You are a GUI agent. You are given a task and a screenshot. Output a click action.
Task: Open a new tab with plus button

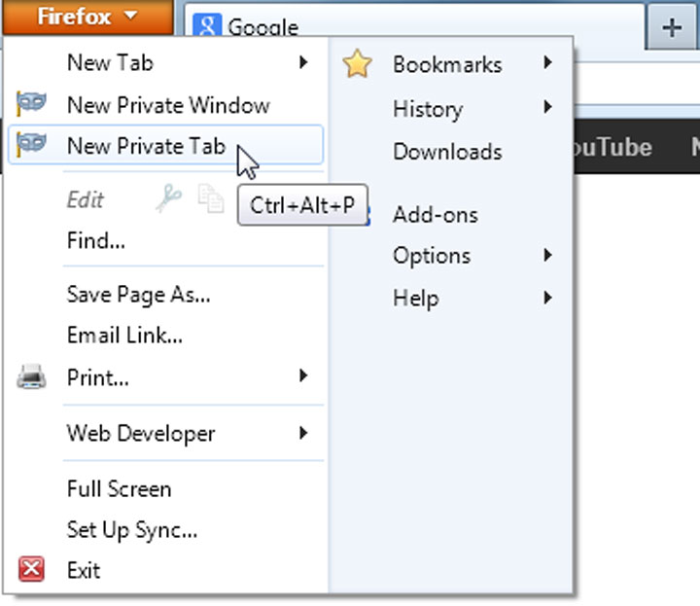(x=672, y=27)
